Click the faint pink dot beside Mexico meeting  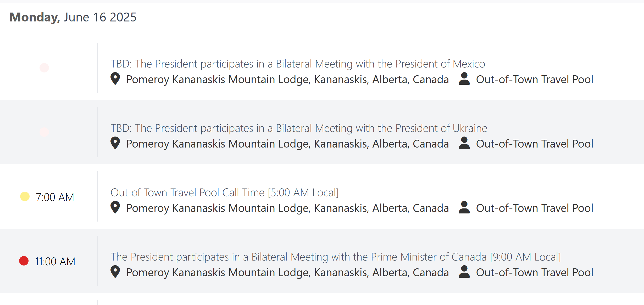pos(44,68)
